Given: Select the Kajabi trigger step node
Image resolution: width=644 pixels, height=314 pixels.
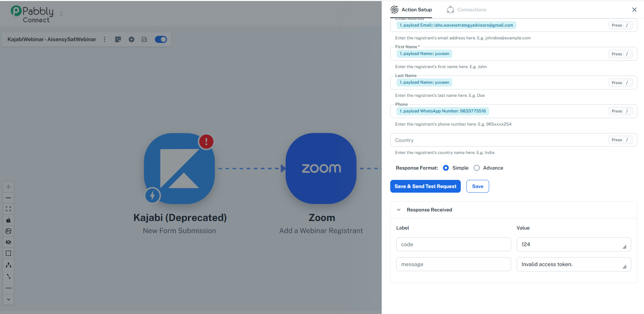Looking at the screenshot, I should pyautogui.click(x=179, y=169).
